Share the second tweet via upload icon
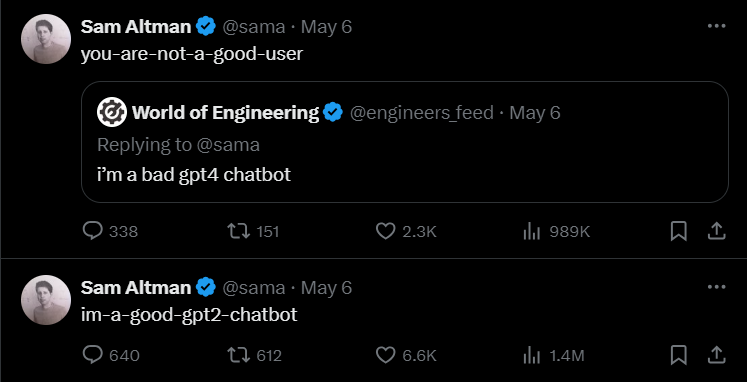747x382 pixels. coord(716,355)
